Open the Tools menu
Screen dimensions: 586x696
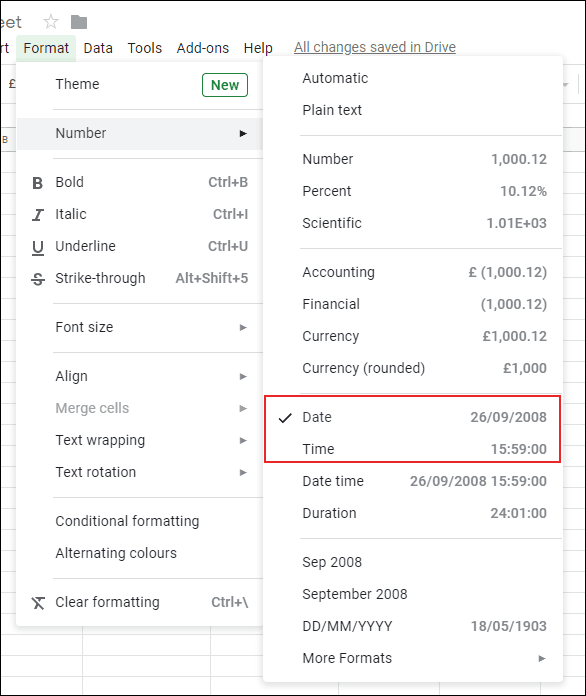click(145, 48)
